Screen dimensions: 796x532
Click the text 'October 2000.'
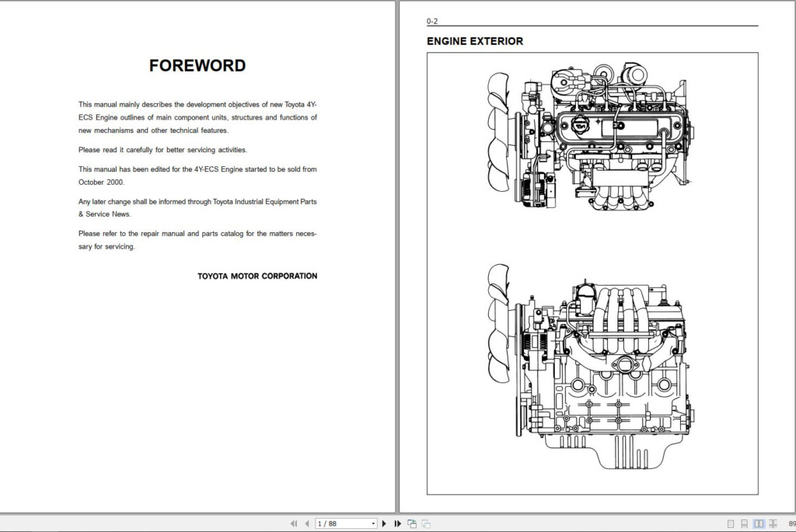pos(101,182)
